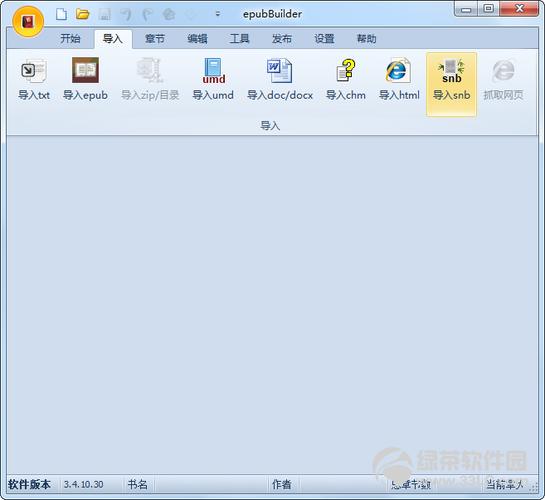Import a web page via 导入html
The image size is (545, 500).
(399, 80)
